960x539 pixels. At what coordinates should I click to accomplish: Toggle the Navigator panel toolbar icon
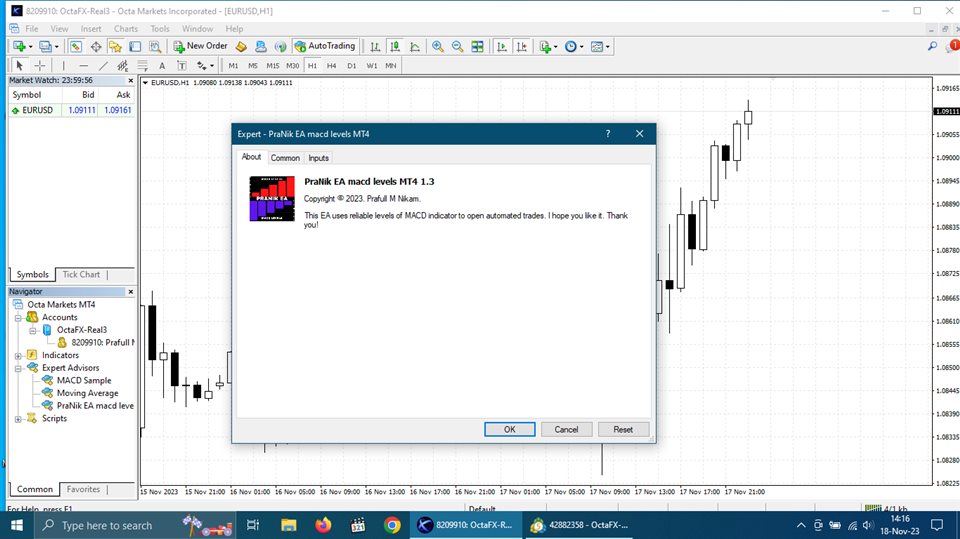pyautogui.click(x=115, y=47)
